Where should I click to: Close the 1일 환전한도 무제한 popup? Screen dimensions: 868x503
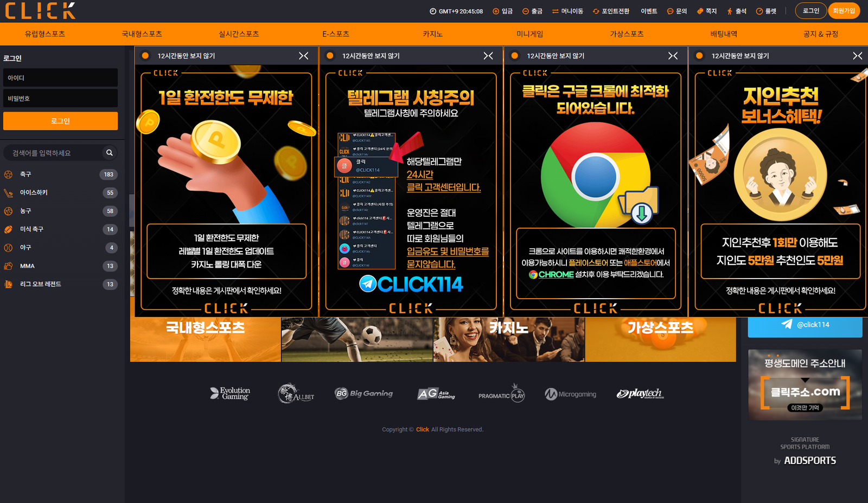pos(304,56)
